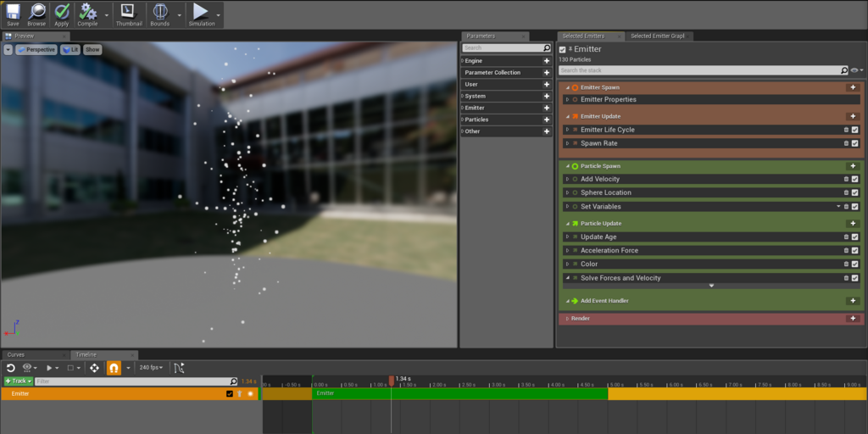Screen dimensions: 868x434
Task: Click the Save toolbar icon
Action: click(x=13, y=15)
